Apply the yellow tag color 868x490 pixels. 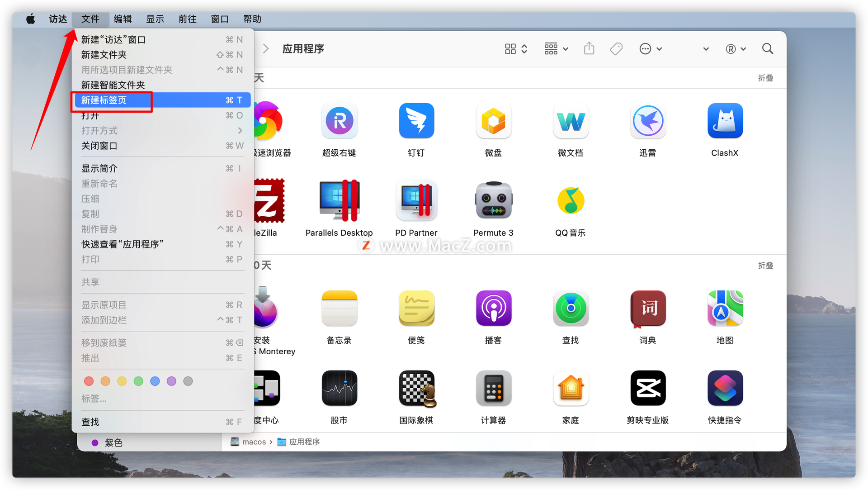pyautogui.click(x=122, y=381)
